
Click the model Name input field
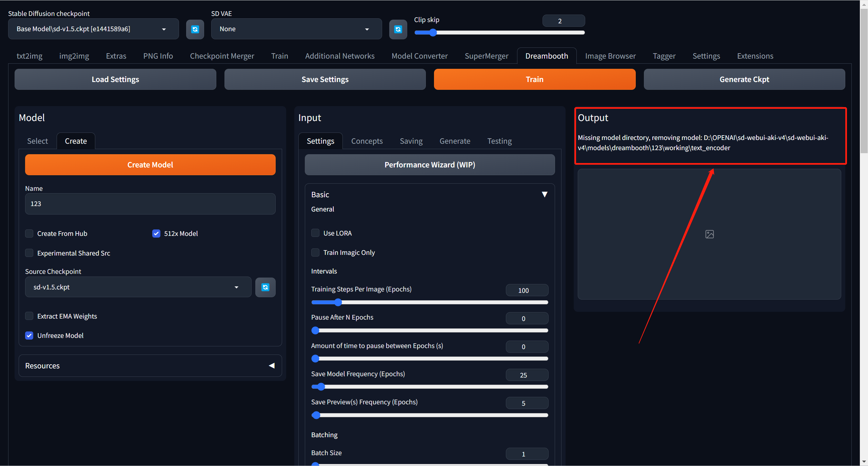pyautogui.click(x=150, y=204)
